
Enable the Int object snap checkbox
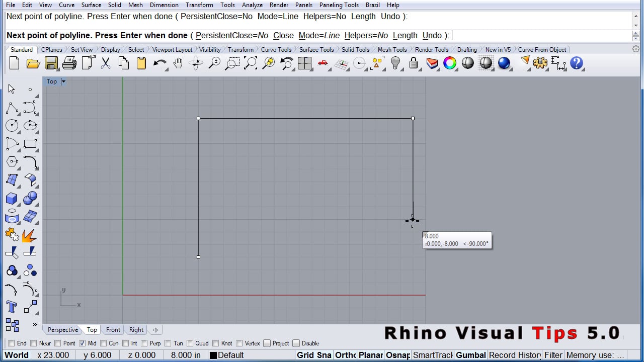126,343
